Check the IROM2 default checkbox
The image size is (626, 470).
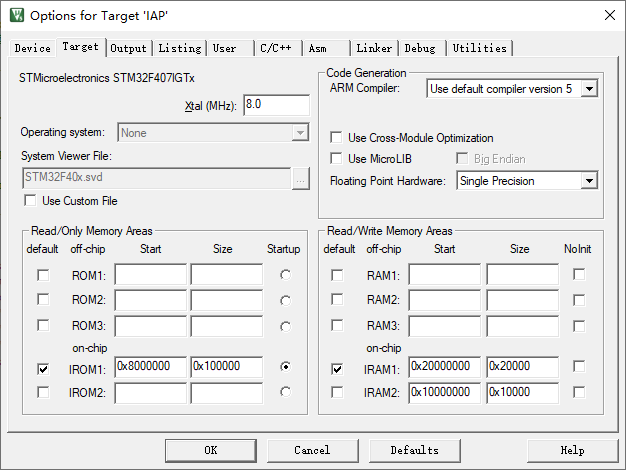43,392
